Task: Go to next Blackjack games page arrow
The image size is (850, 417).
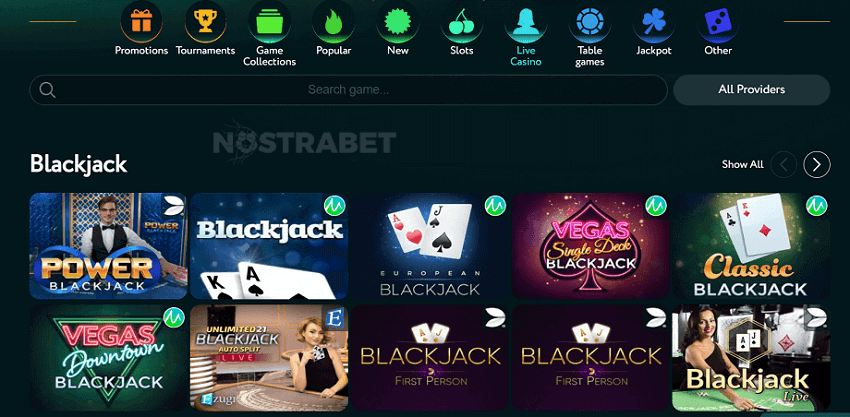Action: point(816,164)
